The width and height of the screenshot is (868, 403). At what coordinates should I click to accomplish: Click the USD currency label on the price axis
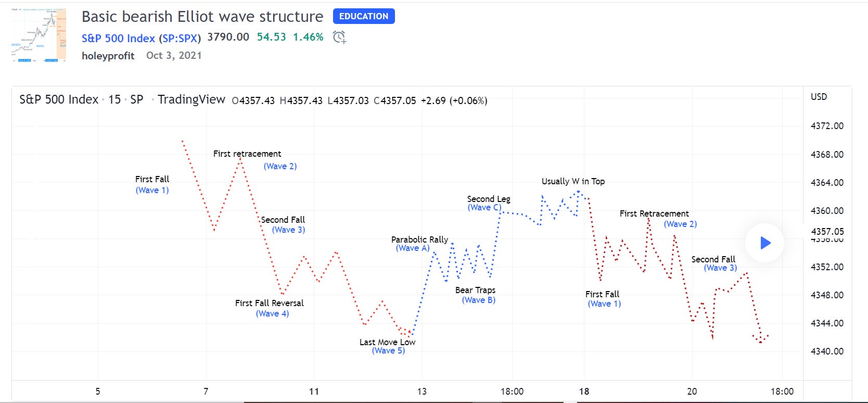click(x=818, y=96)
